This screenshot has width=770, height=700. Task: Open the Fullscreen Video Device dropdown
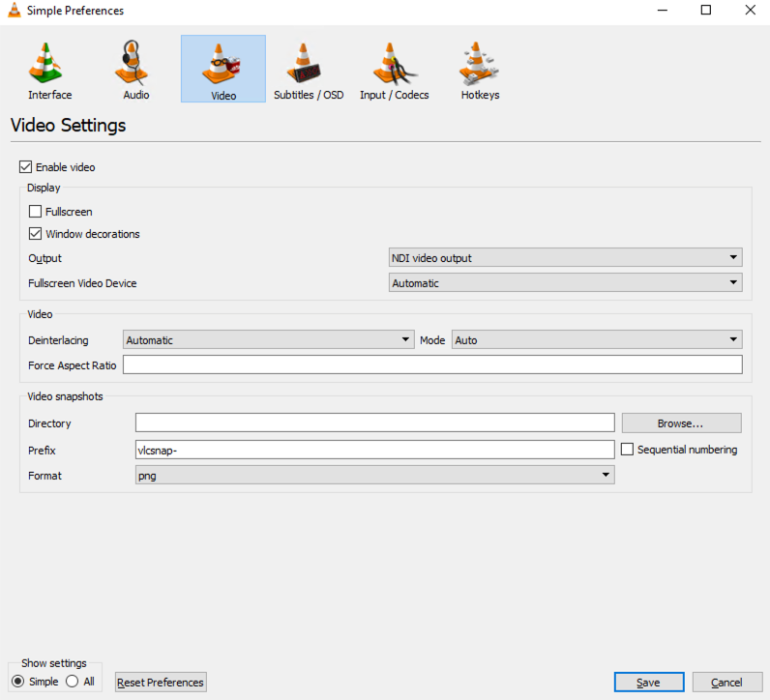[565, 283]
